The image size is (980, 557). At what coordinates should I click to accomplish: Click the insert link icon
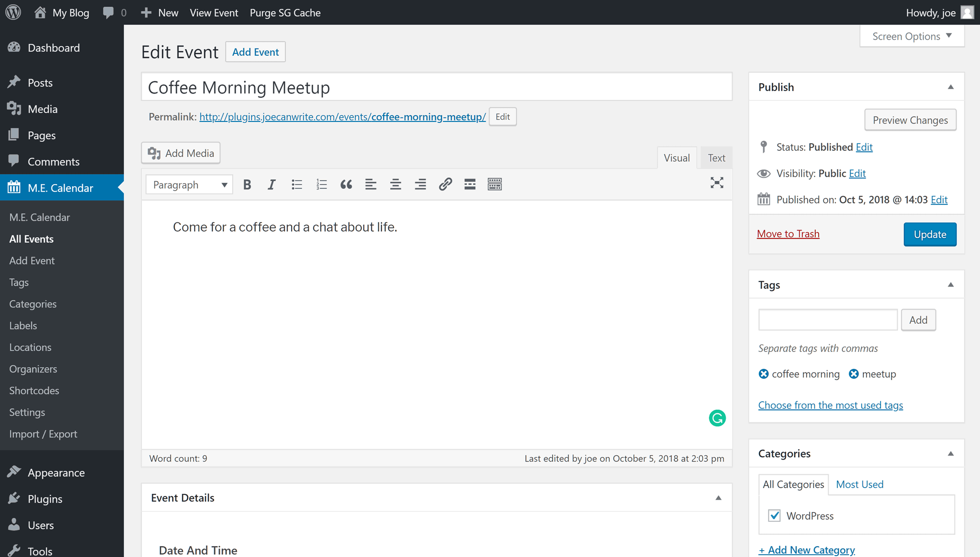445,185
